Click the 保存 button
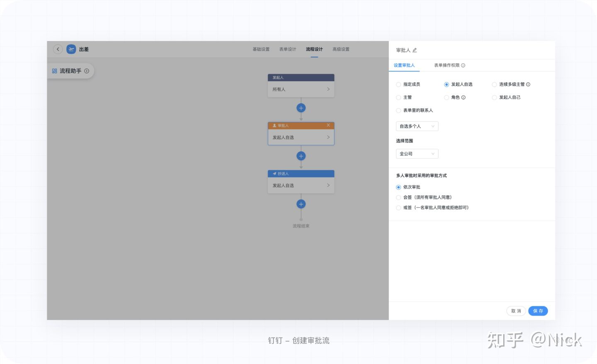 [538, 311]
